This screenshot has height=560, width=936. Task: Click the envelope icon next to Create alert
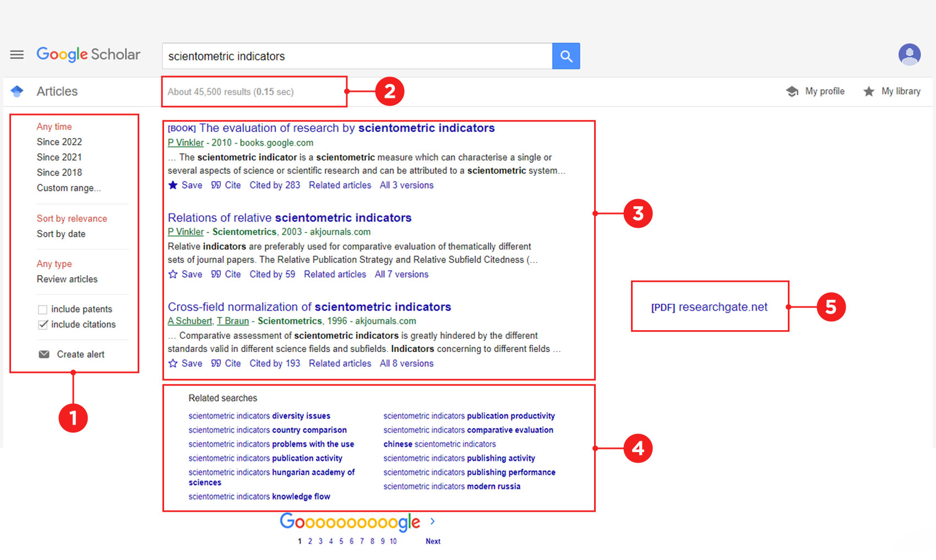point(44,354)
